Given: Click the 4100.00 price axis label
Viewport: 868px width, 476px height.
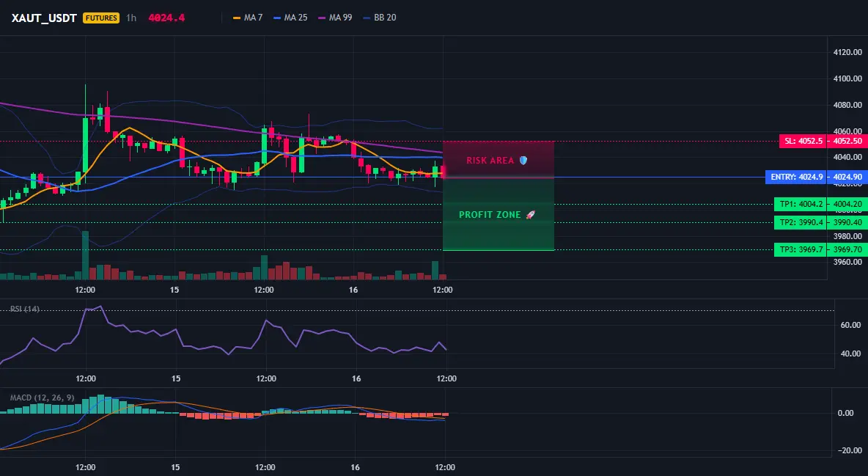Looking at the screenshot, I should pos(847,78).
